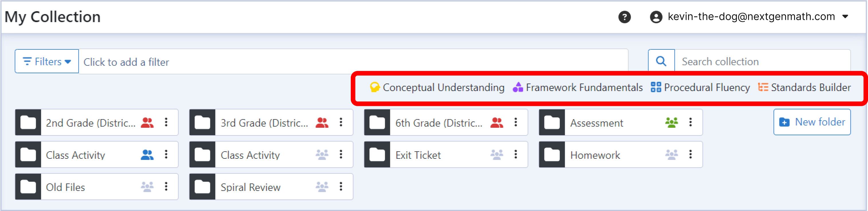This screenshot has width=868, height=211.
Task: Click the gray sharing icon on Homework folder
Action: click(x=671, y=155)
